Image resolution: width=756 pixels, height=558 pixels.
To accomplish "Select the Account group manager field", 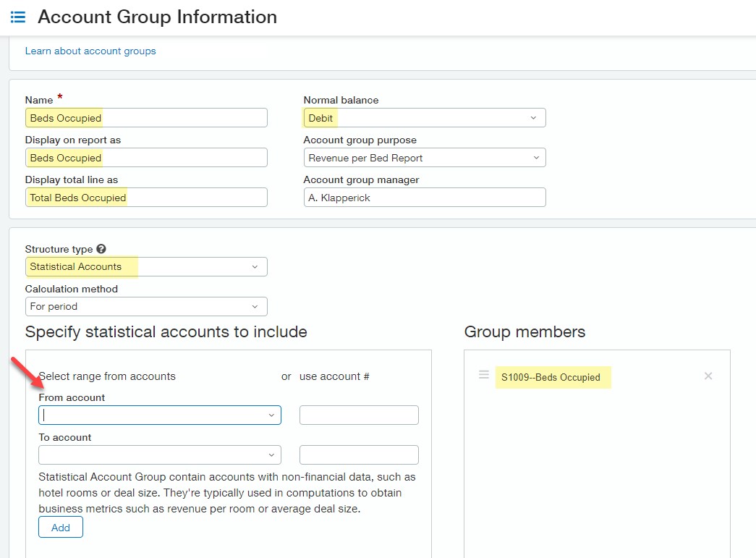I will 424,198.
